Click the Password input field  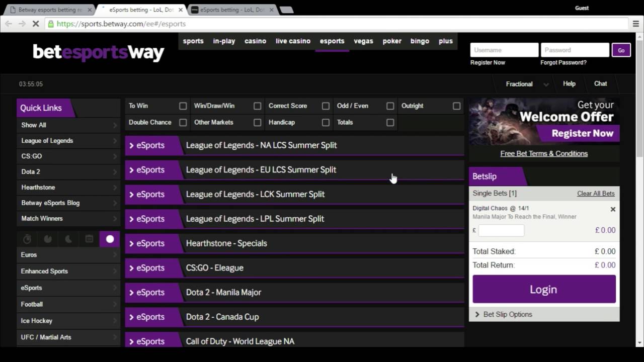click(575, 50)
